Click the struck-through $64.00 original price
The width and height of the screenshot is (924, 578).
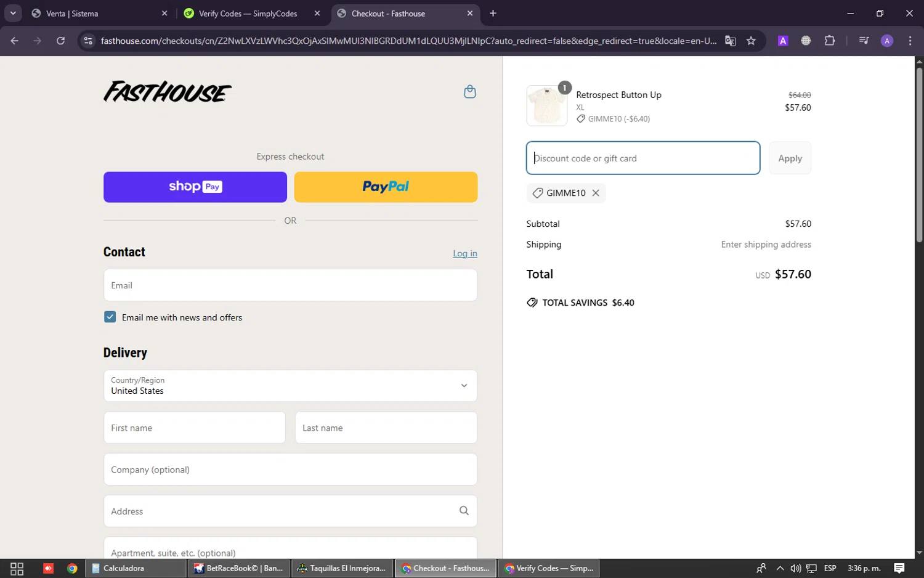(800, 95)
